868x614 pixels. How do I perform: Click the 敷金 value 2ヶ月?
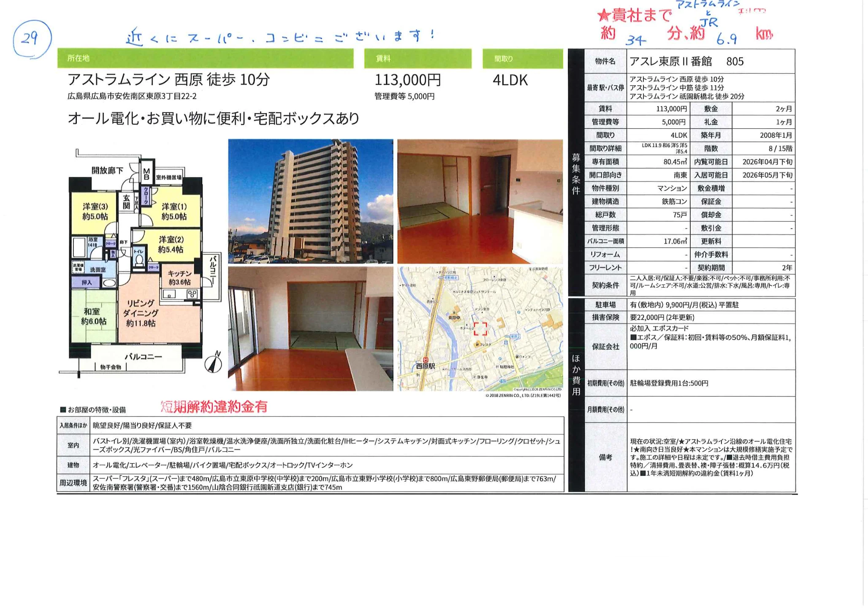point(784,109)
